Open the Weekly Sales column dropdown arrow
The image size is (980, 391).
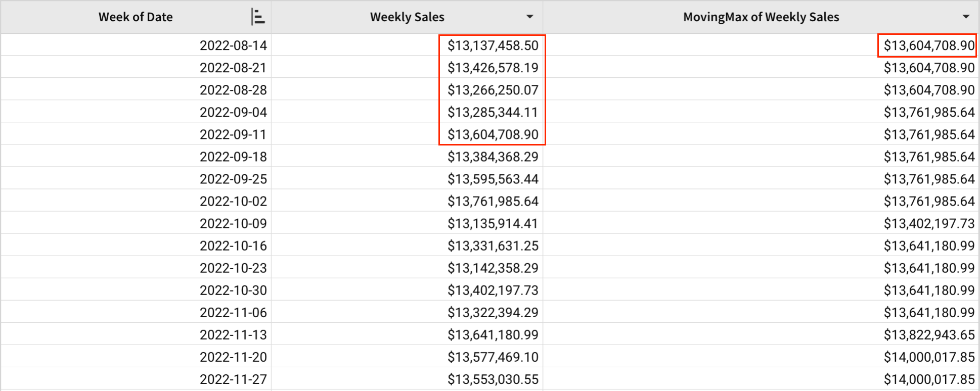(x=529, y=17)
